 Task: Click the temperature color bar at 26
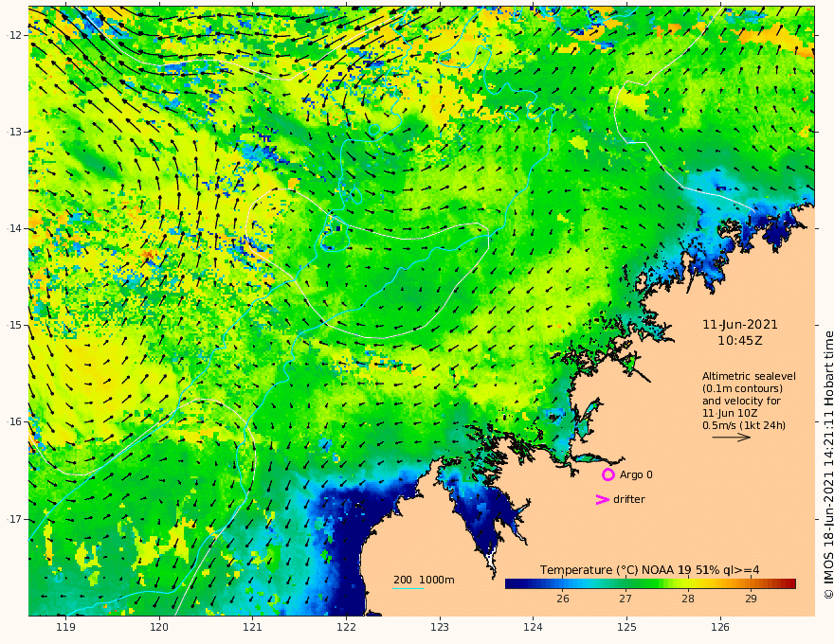point(563,584)
